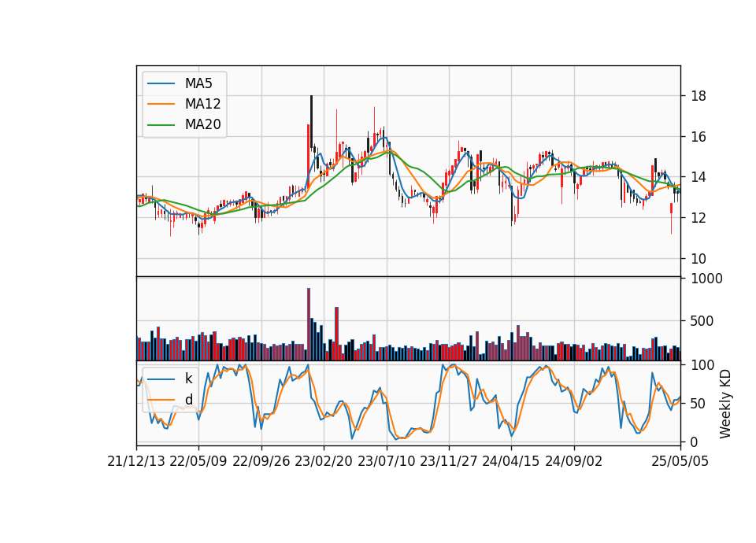Click the price axis value 14

[699, 177]
